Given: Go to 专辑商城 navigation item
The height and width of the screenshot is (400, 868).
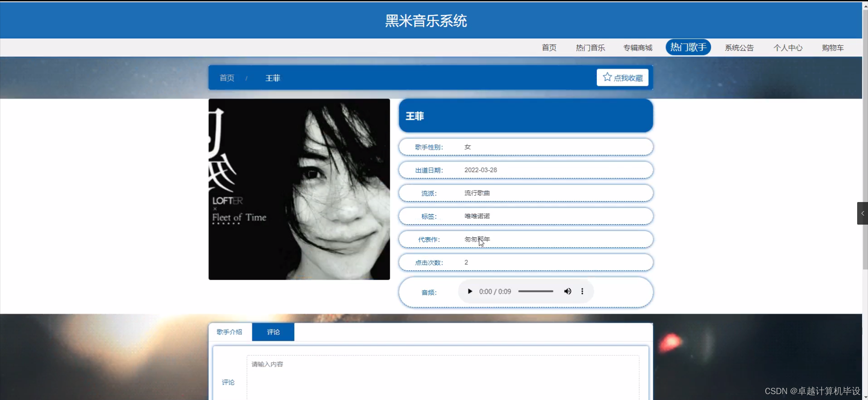Looking at the screenshot, I should 638,47.
